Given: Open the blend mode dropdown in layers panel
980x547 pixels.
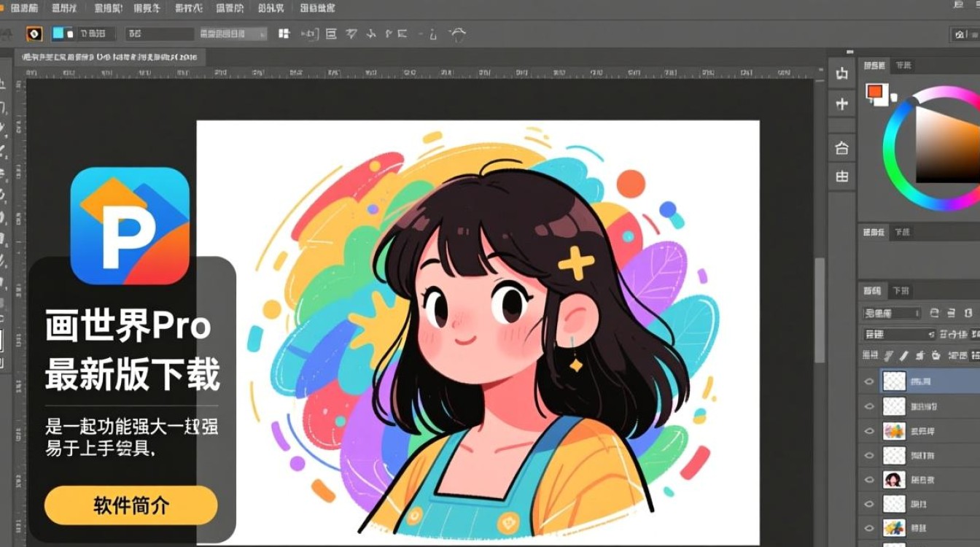Looking at the screenshot, I should 899,335.
